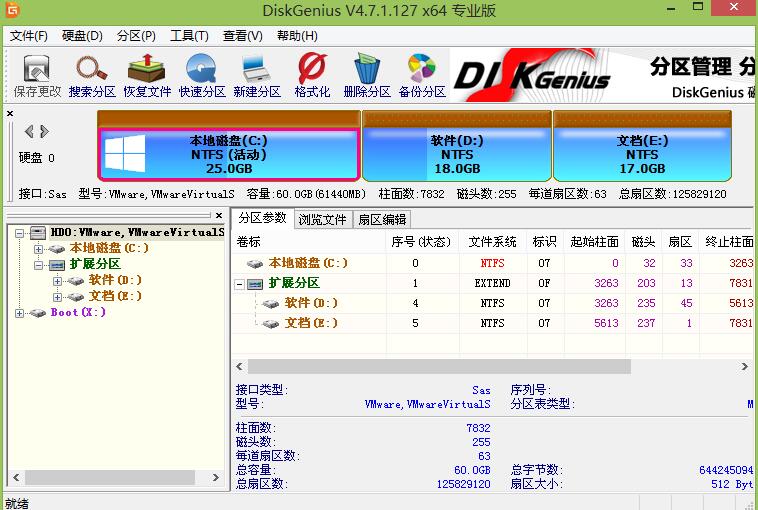Click the drive icon beside 本地磁盘(C:) in tree

57,249
